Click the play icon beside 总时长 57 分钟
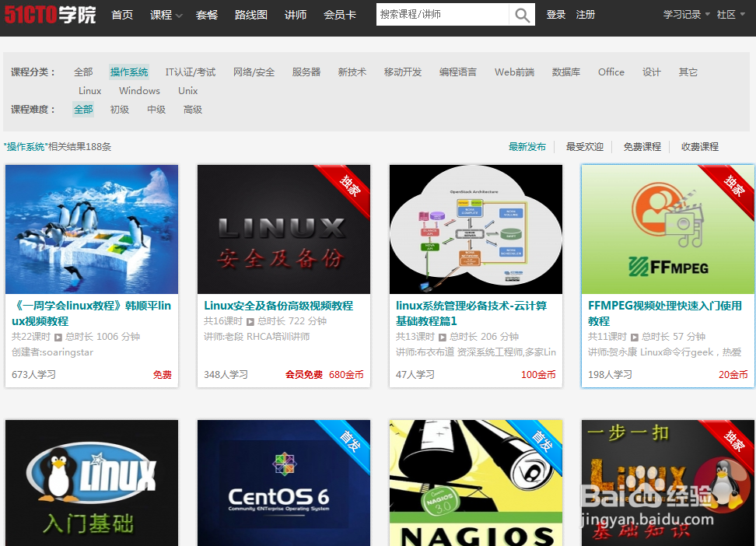The height and width of the screenshot is (546, 756). pyautogui.click(x=635, y=337)
